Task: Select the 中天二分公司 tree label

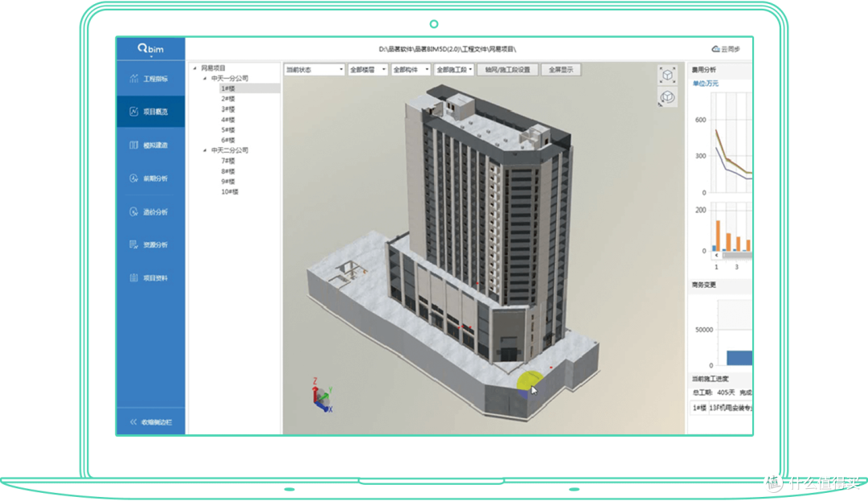Action: tap(230, 150)
